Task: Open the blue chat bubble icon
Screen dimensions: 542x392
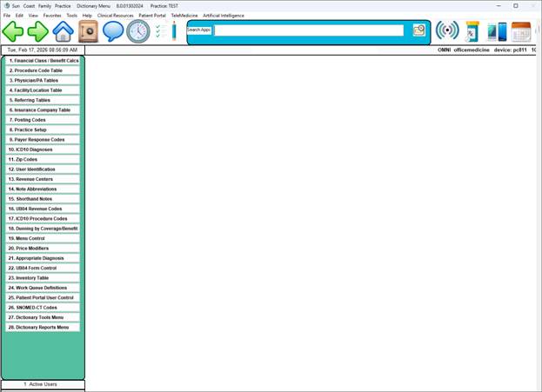Action: coord(113,32)
